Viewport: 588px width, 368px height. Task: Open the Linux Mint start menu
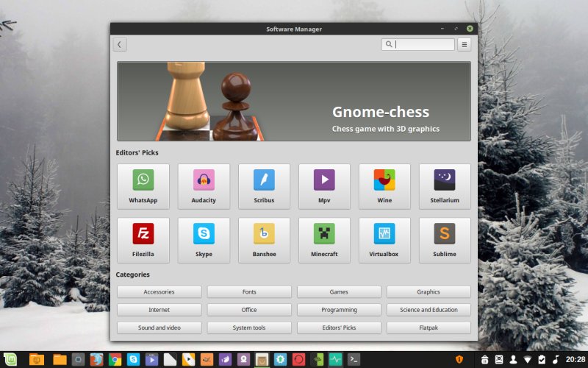(10, 360)
